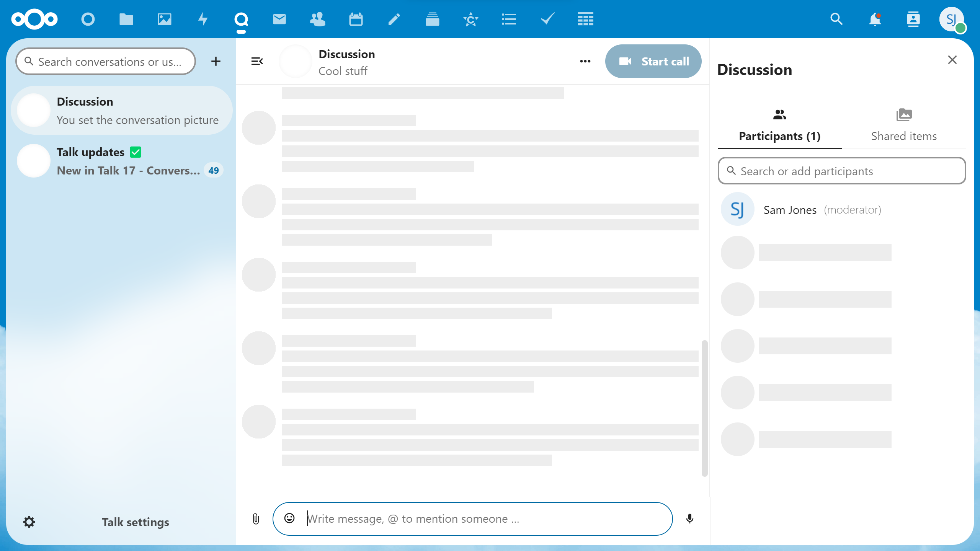Open the Talk settings gear menu

coord(29,522)
